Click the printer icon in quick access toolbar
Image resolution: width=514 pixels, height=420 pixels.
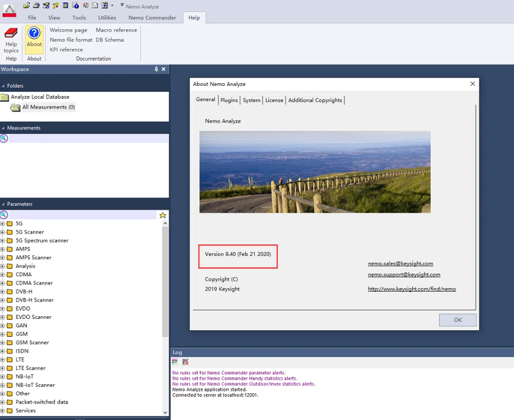click(x=36, y=5)
